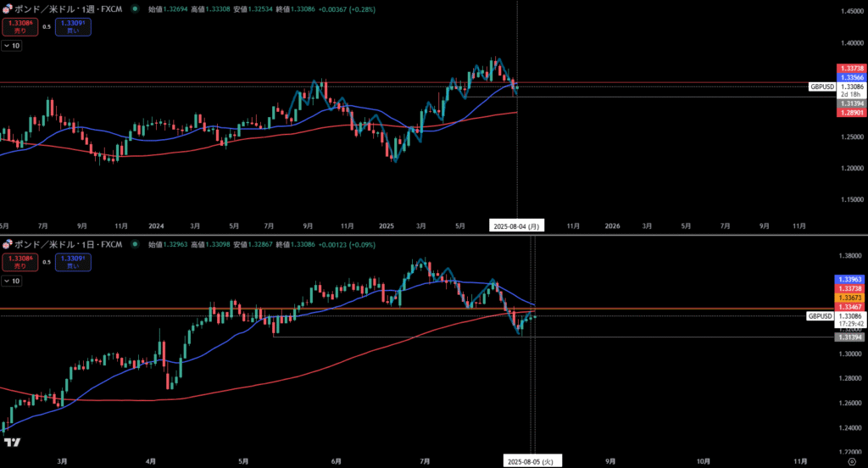Expand indicator legend in daily chart
Viewport: 868px width, 468px height.
[x=12, y=281]
